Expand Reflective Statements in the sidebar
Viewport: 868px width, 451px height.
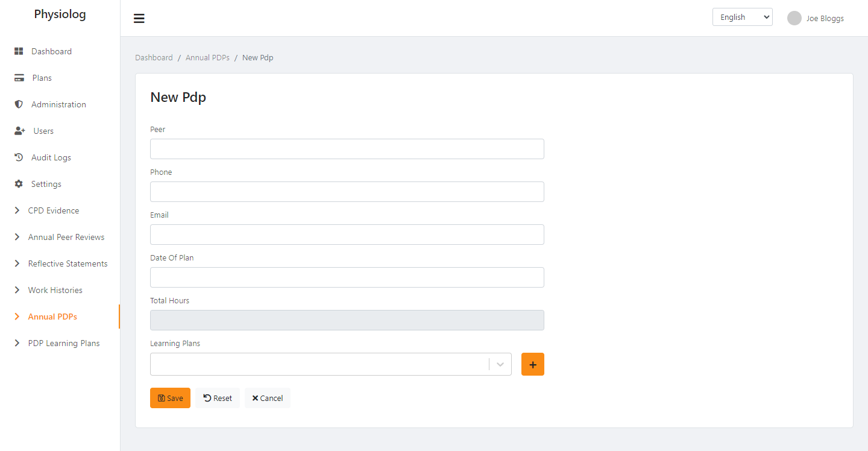pyautogui.click(x=68, y=263)
